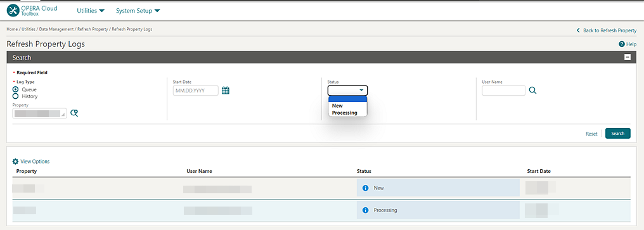
Task: Click the info icon in the Processing row
Action: (365, 210)
